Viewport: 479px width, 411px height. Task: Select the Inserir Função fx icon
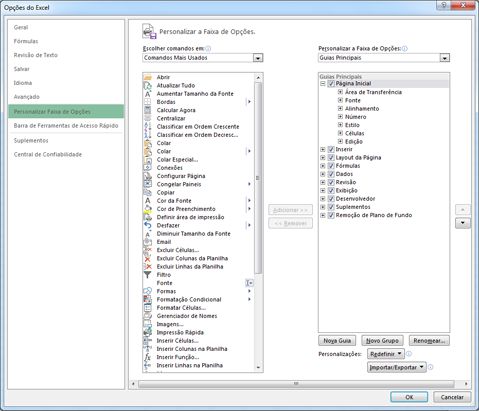pos(147,357)
